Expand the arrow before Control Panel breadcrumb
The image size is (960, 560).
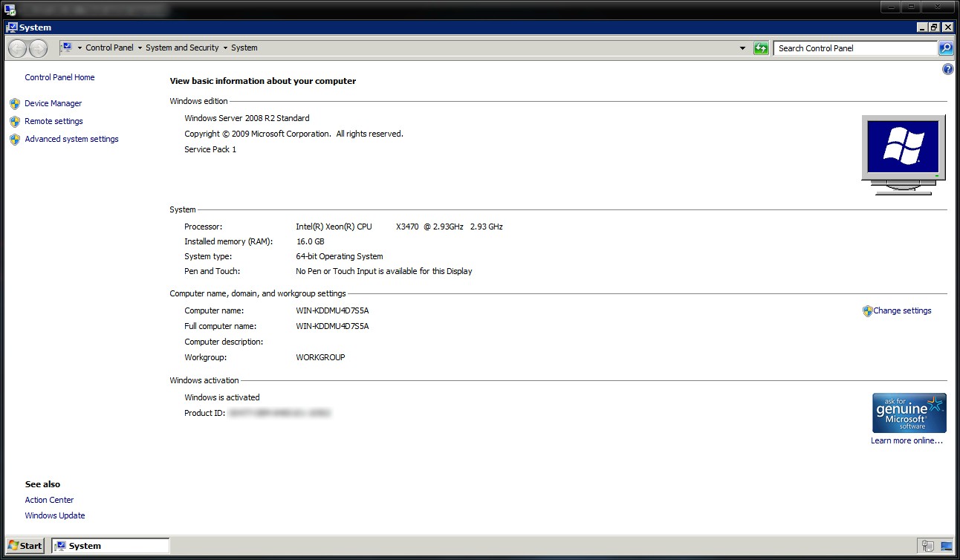coord(80,48)
